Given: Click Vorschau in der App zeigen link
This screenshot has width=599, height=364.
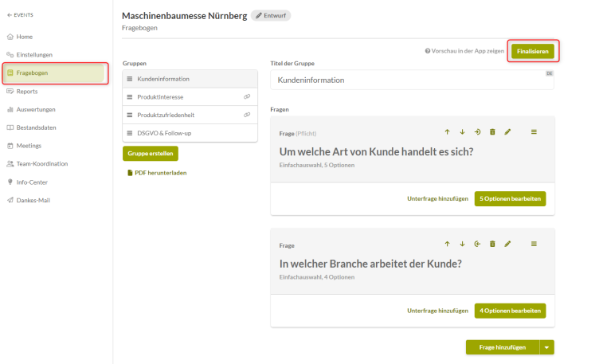Looking at the screenshot, I should click(x=468, y=51).
